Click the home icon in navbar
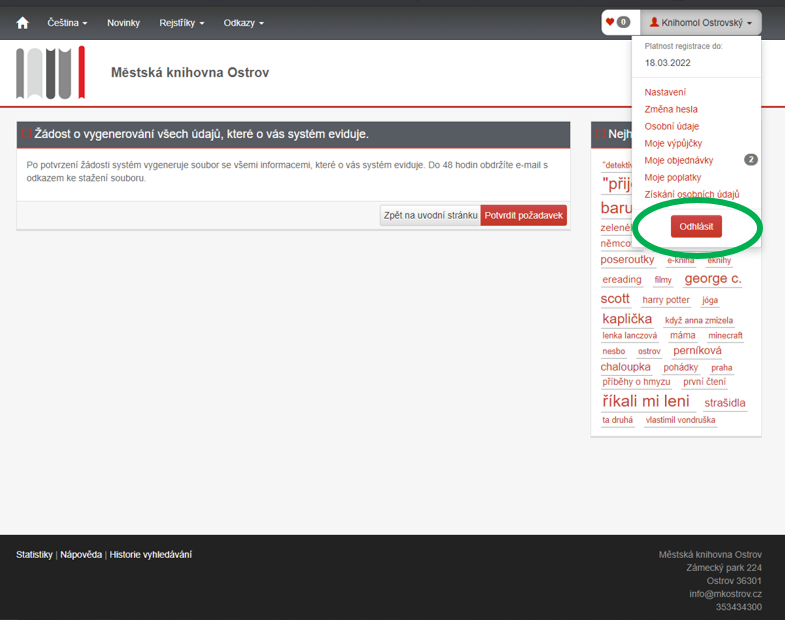 pos(22,22)
